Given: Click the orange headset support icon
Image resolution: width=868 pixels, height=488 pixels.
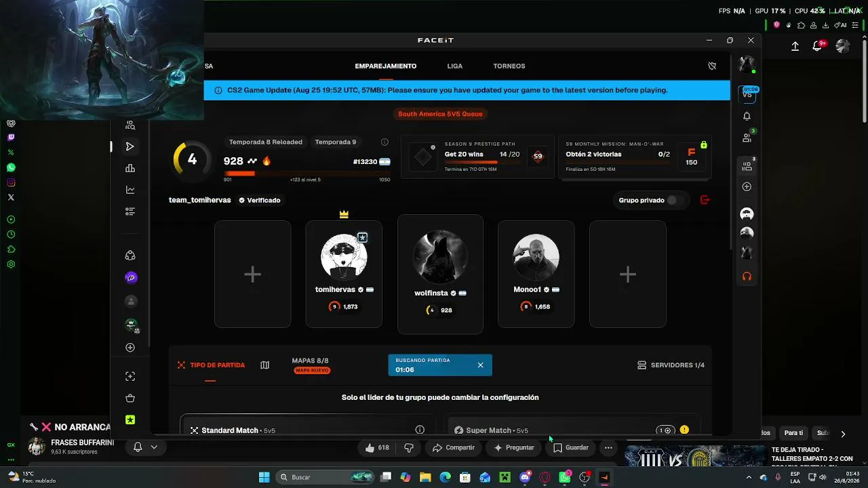Looking at the screenshot, I should pos(747,276).
